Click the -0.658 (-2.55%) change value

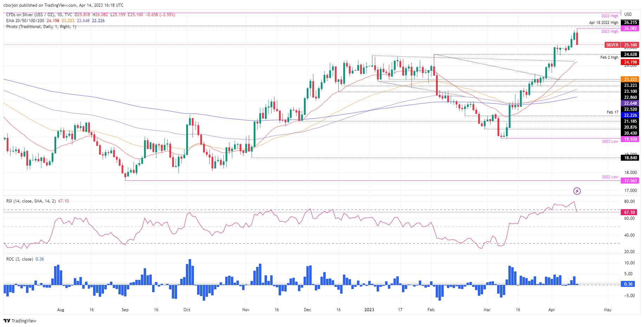(x=160, y=15)
